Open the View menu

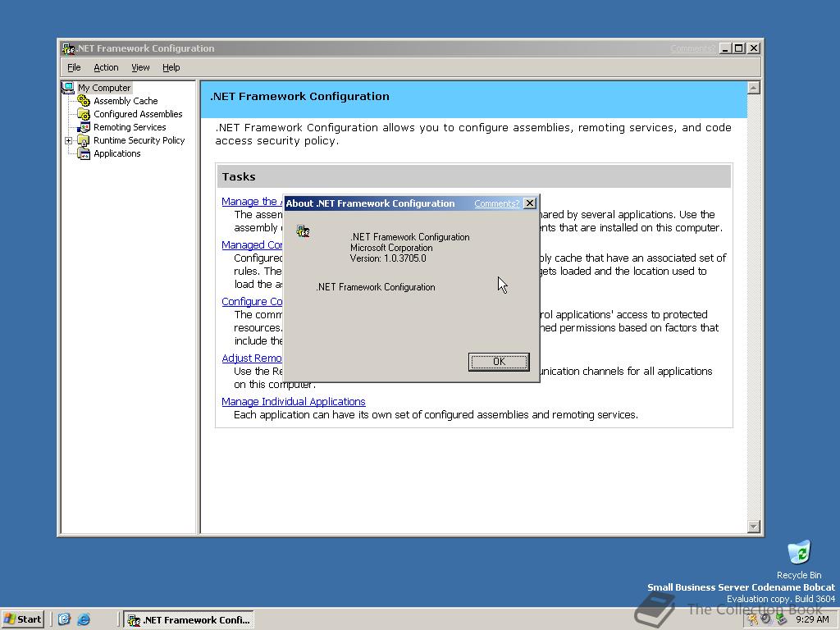click(x=140, y=67)
